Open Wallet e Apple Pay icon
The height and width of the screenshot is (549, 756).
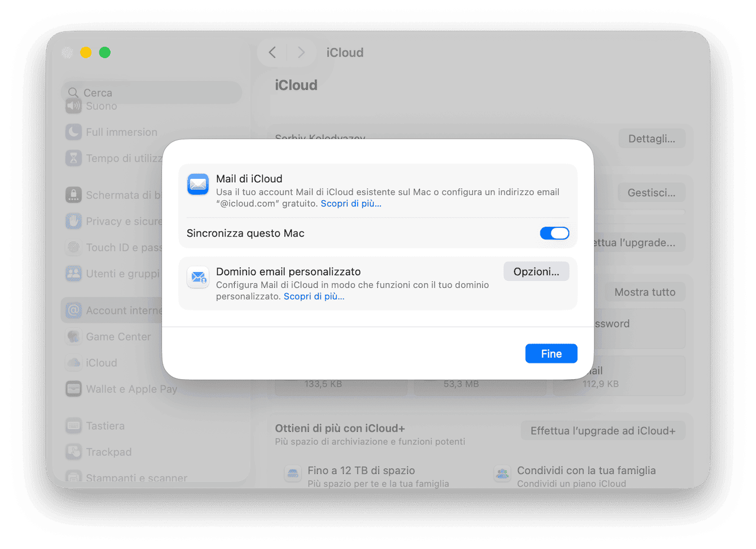point(73,389)
